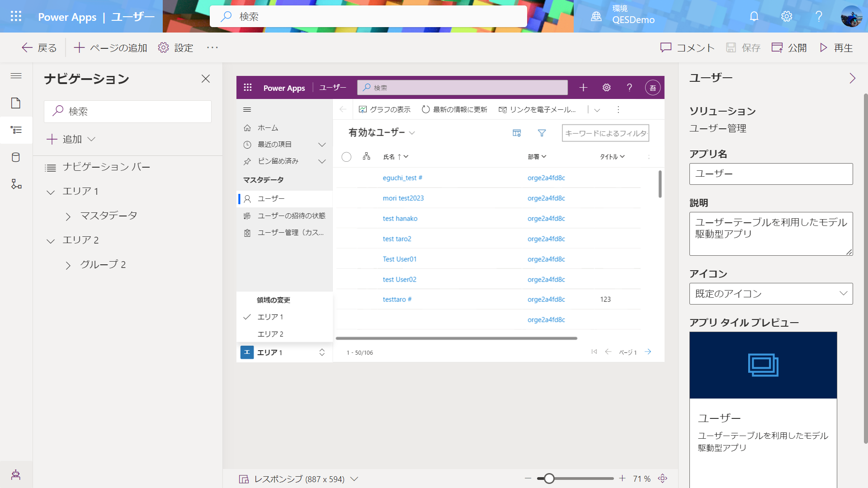Open Power Apps settings gear in header

click(787, 16)
